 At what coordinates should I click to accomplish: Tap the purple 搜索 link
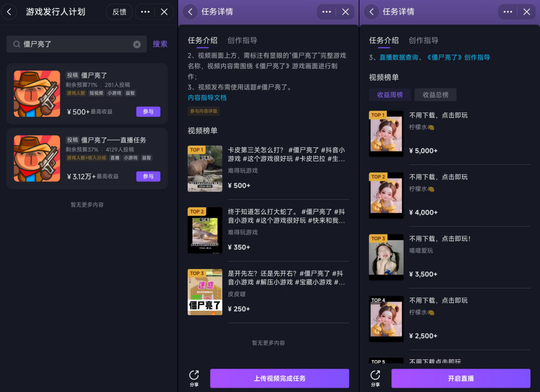(160, 44)
